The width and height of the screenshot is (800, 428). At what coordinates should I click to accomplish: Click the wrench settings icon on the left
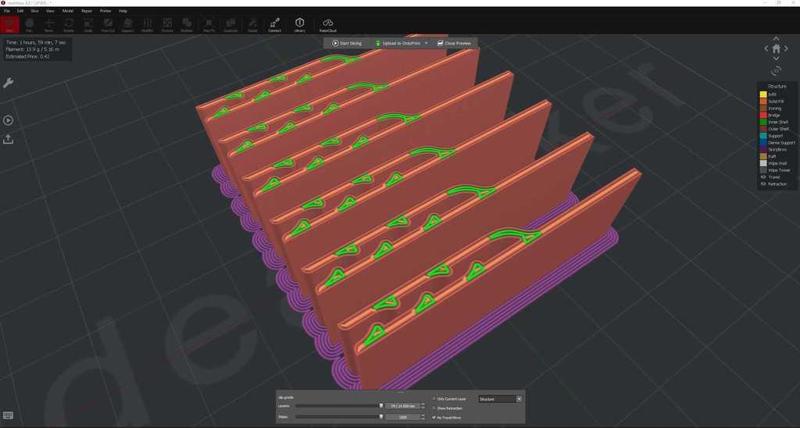[8, 83]
